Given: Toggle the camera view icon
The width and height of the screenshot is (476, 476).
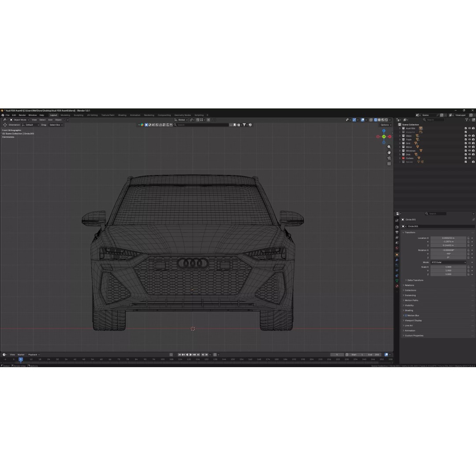Looking at the screenshot, I should tap(389, 158).
